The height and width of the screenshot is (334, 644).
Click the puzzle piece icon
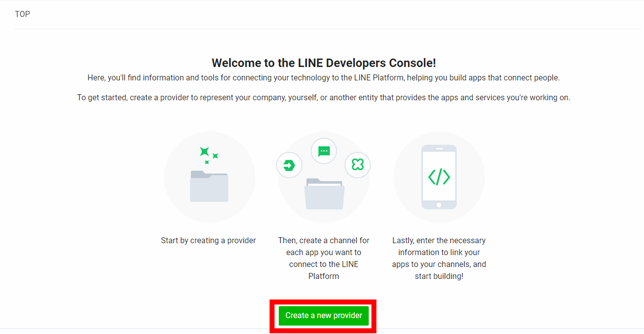(357, 165)
